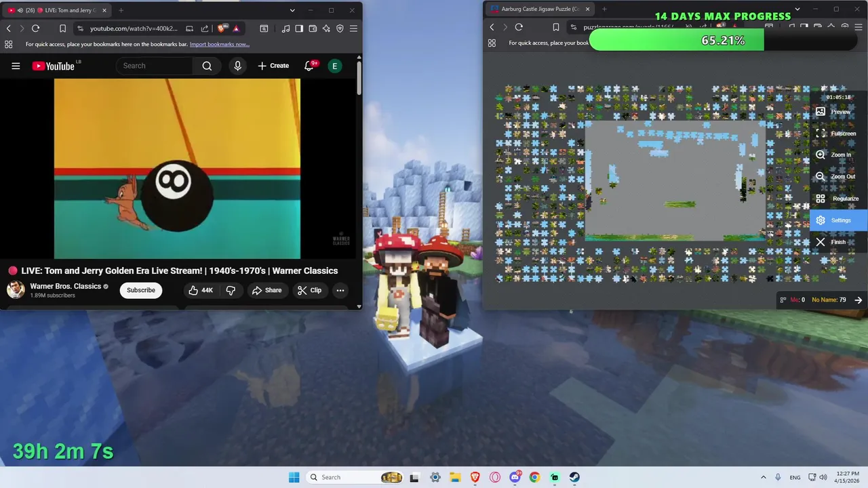Open new tab in puzzle window

[604, 9]
